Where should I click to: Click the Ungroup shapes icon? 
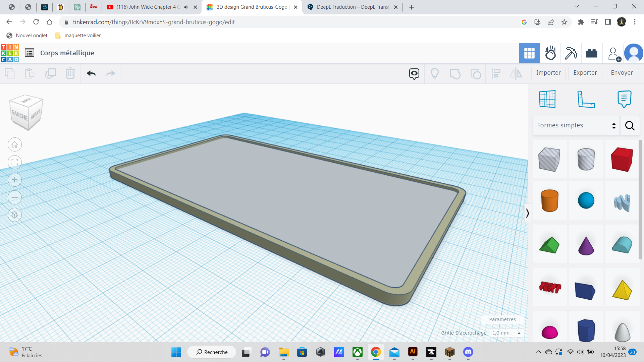pos(476,74)
